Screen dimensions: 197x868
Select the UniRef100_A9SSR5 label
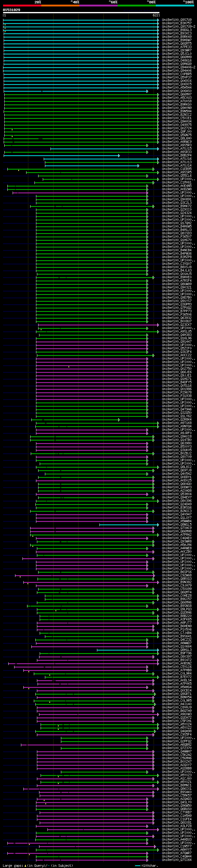[x=177, y=172]
